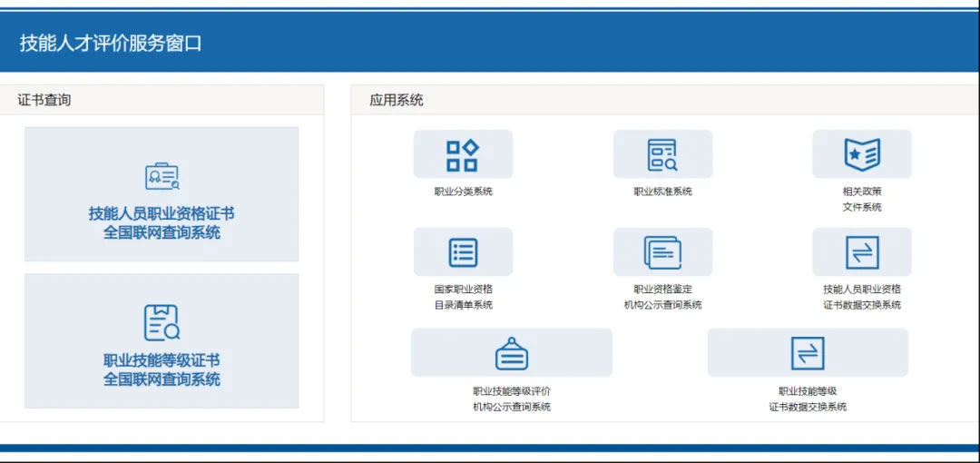
Task: Open 职业技能等级证书全国联网查询系统 text link
Action: tap(162, 369)
